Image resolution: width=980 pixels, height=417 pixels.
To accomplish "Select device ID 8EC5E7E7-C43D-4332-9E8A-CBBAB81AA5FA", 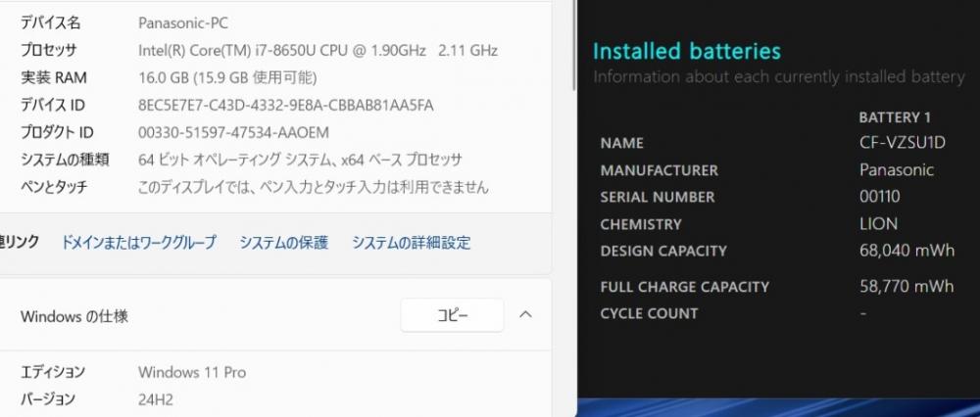I will tap(285, 106).
